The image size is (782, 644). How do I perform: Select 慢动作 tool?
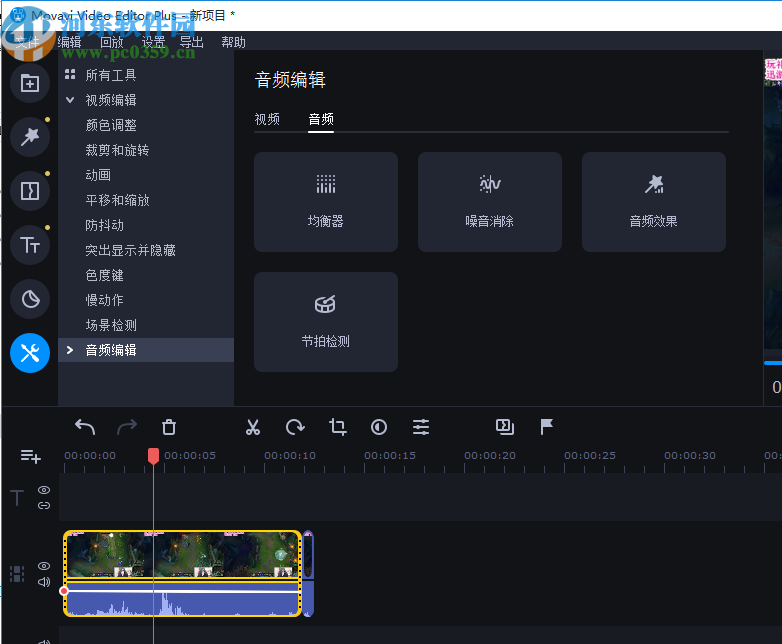[105, 300]
